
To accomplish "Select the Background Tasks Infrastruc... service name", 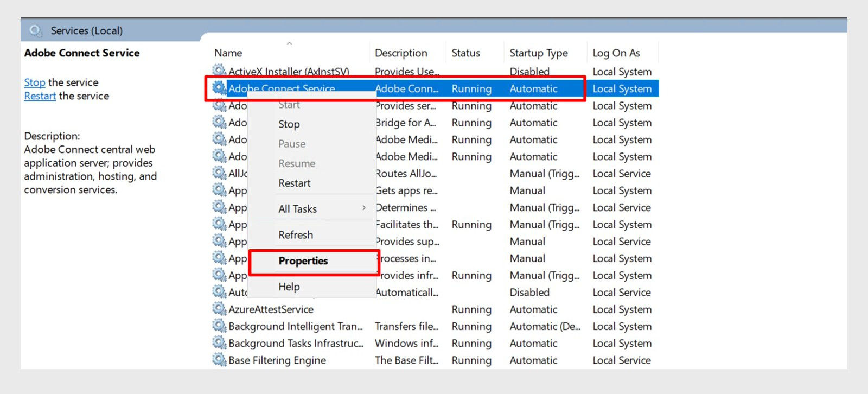I will click(x=296, y=343).
